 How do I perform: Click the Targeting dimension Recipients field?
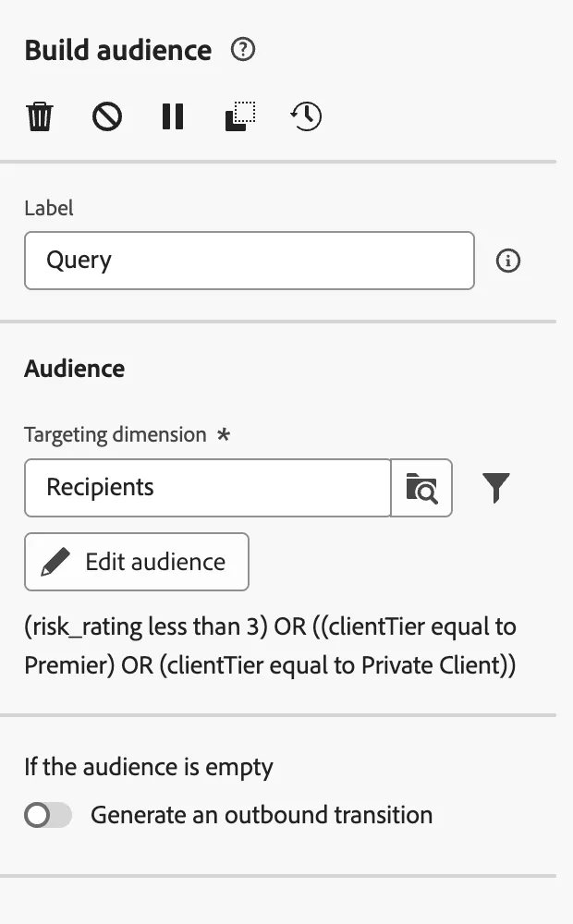(x=208, y=488)
